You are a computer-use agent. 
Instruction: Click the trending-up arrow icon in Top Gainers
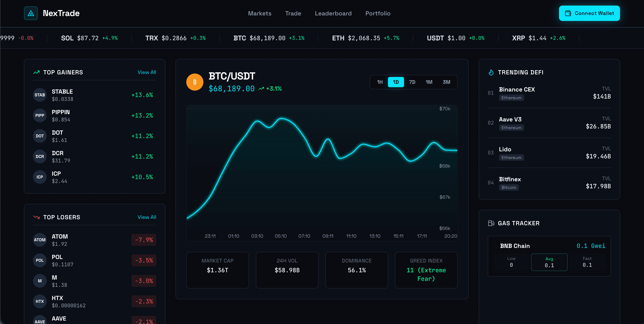tap(36, 72)
